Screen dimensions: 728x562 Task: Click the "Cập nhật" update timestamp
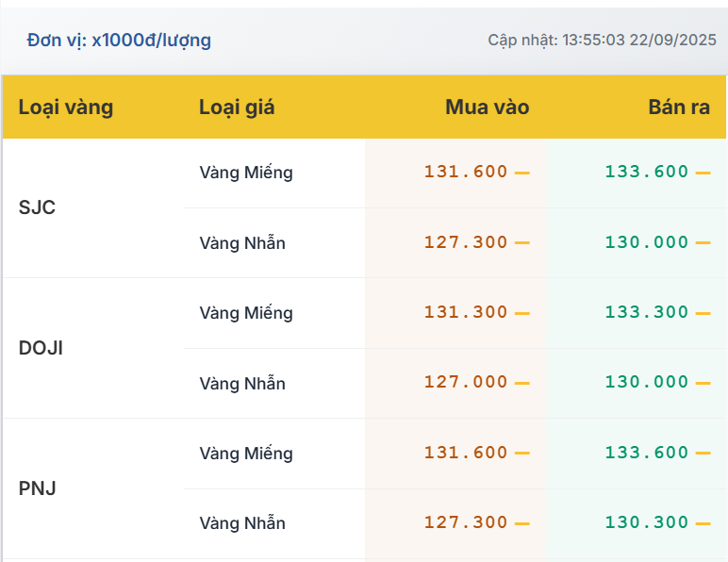point(602,41)
